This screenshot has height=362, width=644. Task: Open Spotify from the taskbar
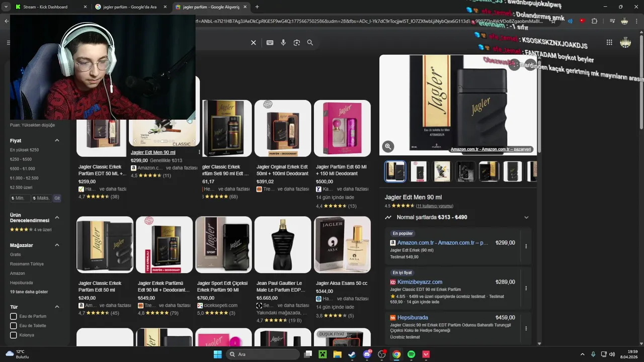tap(411, 354)
